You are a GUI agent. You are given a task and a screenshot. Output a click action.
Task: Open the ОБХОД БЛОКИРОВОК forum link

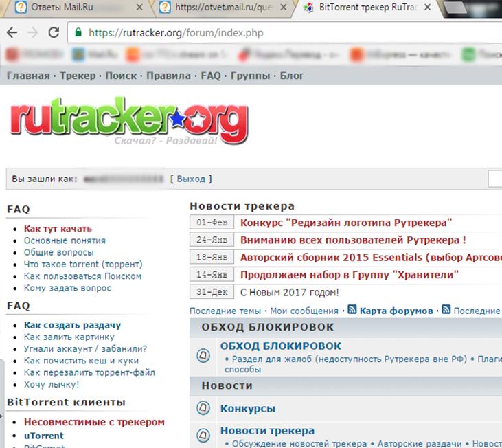point(280,346)
